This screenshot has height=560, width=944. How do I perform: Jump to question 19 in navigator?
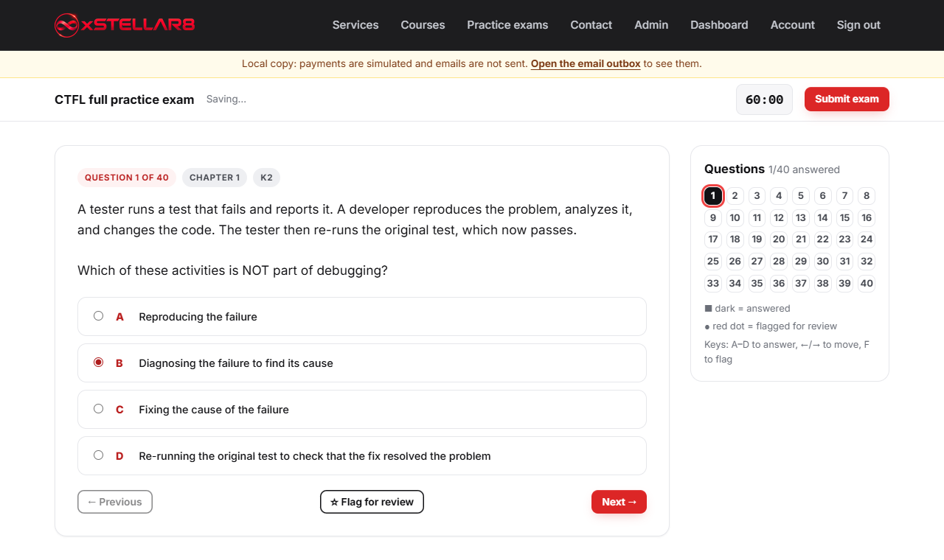point(757,239)
